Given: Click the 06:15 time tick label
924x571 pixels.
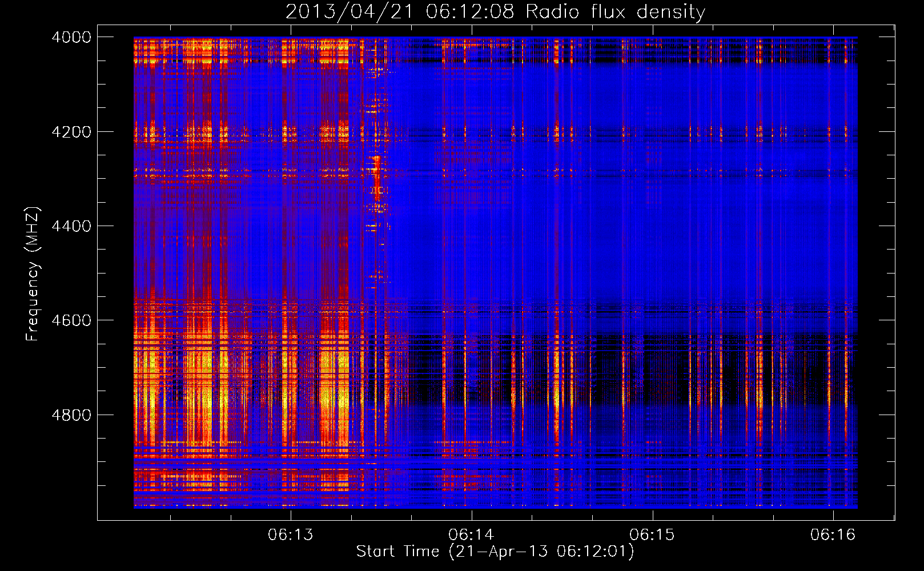Looking at the screenshot, I should [x=652, y=534].
